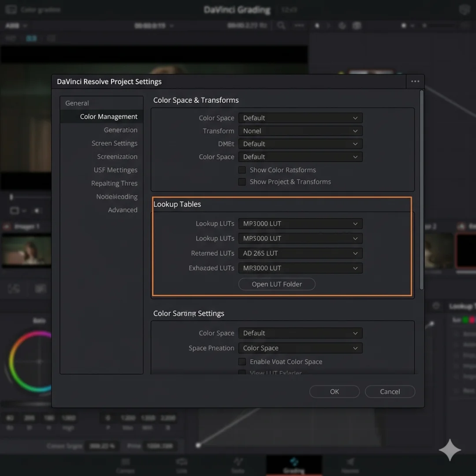Viewport: 476px width, 476px height.
Task: Expand the Exhazded LUTs dropdown
Action: (x=300, y=268)
